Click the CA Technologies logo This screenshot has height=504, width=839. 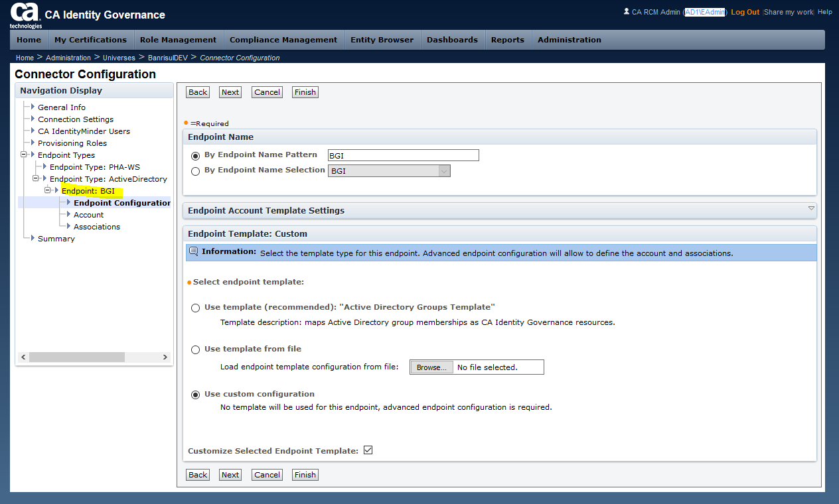[26, 15]
